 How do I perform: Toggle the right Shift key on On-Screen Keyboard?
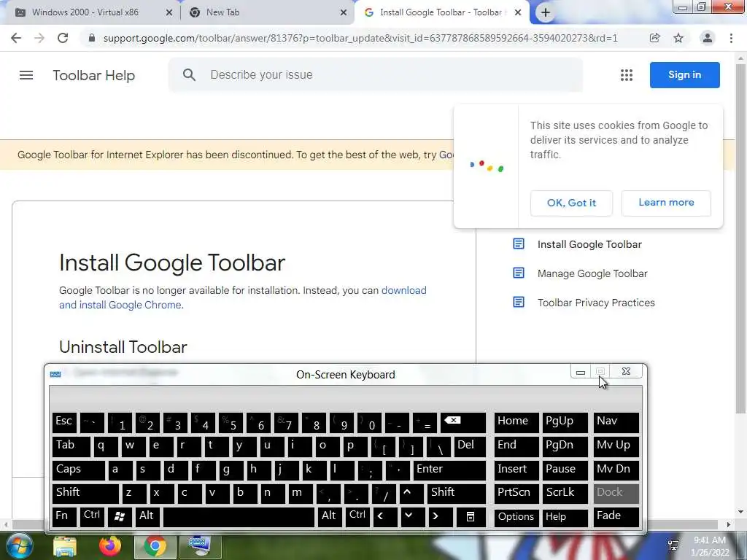[457, 494]
